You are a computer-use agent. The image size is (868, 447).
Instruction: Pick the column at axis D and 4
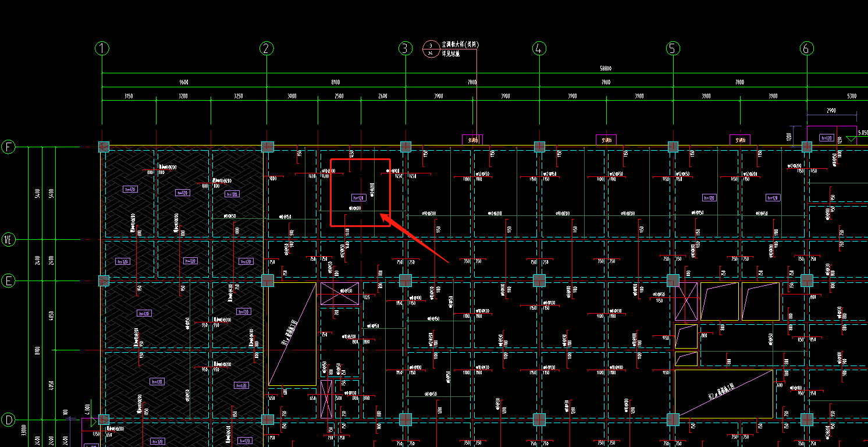[539, 419]
